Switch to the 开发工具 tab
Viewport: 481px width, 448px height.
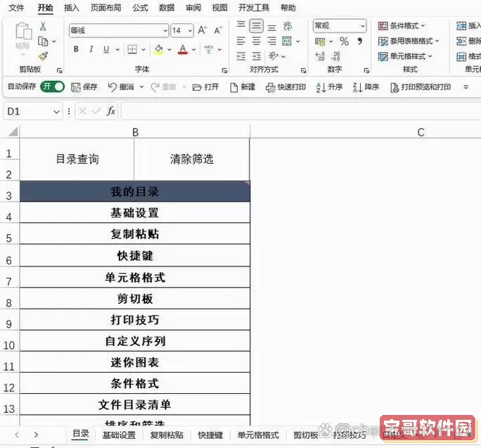pos(254,8)
